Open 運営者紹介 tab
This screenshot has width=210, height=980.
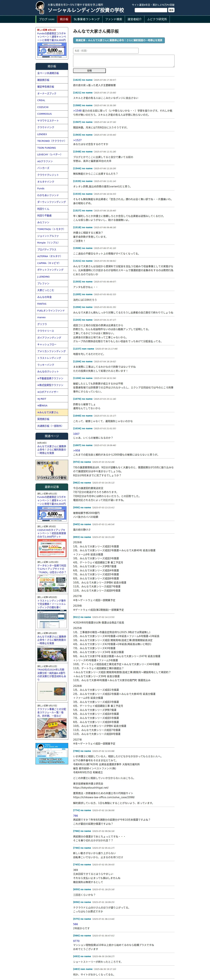pyautogui.click(x=135, y=19)
